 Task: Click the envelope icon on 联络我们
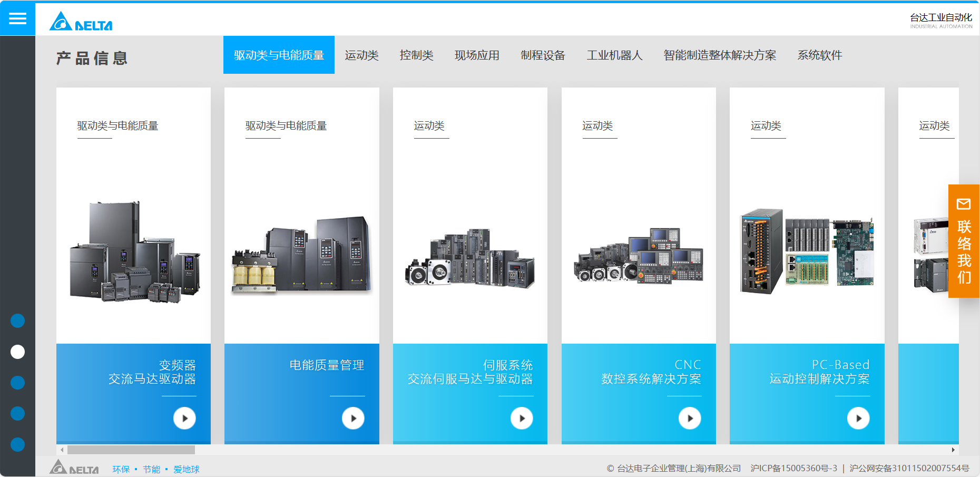tap(964, 204)
